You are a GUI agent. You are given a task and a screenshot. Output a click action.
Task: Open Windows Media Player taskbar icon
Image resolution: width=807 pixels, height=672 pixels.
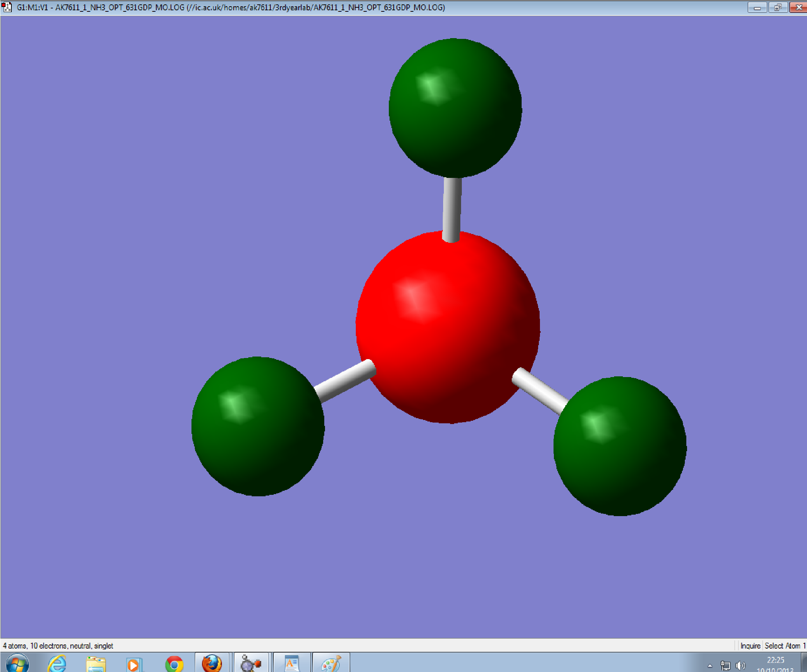tap(134, 664)
